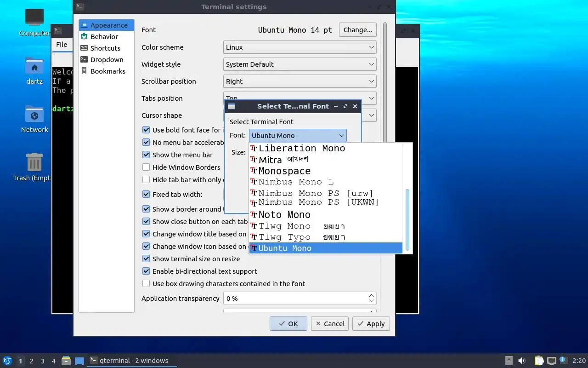The height and width of the screenshot is (368, 588).
Task: Enable Use box drawing characters option
Action: coord(146,284)
